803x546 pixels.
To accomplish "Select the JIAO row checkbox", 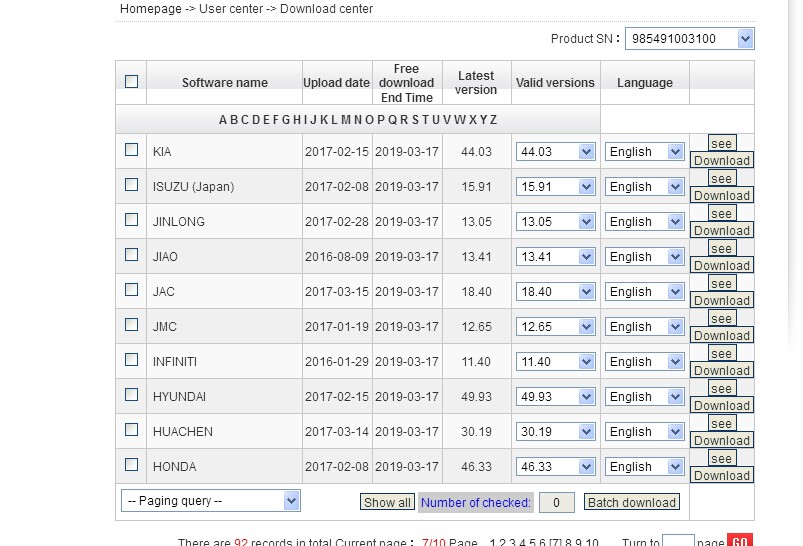I will click(132, 255).
